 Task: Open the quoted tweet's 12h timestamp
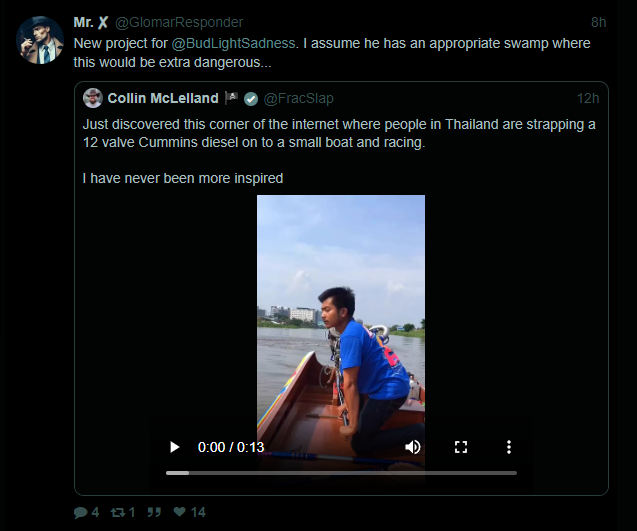pos(588,98)
